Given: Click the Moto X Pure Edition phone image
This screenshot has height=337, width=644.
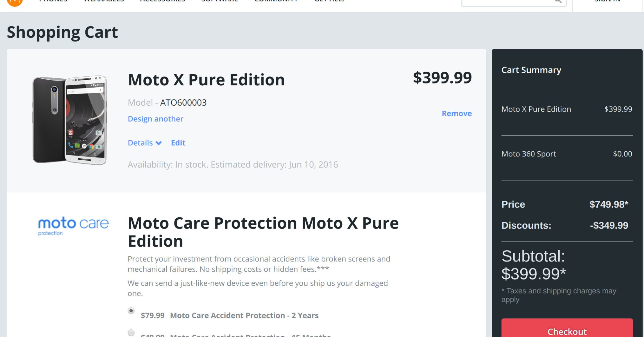Looking at the screenshot, I should pyautogui.click(x=70, y=120).
